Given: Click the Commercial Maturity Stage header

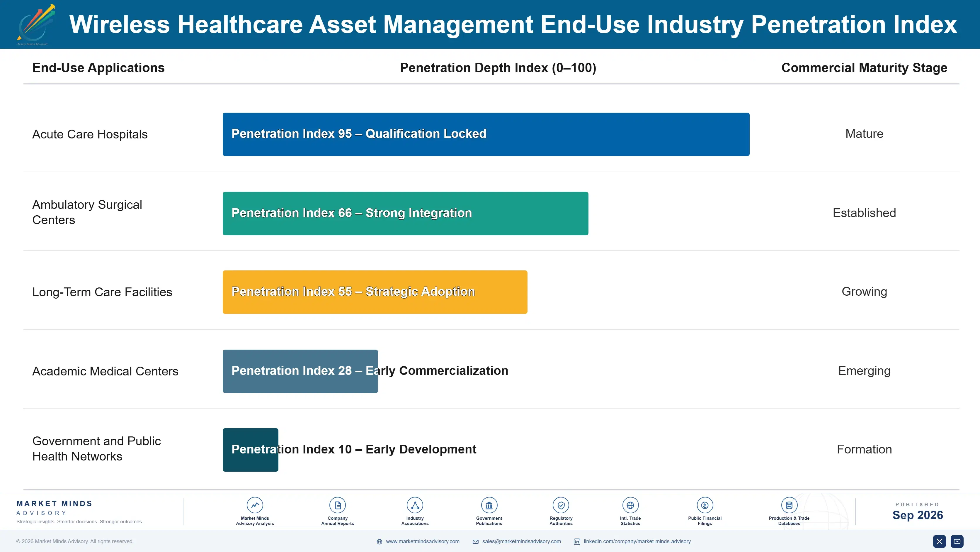Looking at the screenshot, I should (864, 68).
